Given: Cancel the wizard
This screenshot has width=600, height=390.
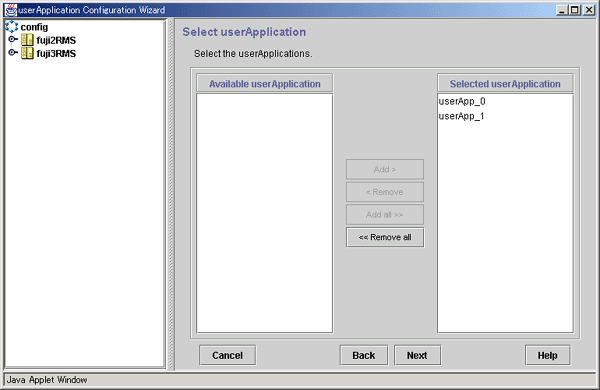Looking at the screenshot, I should pyautogui.click(x=228, y=356).
